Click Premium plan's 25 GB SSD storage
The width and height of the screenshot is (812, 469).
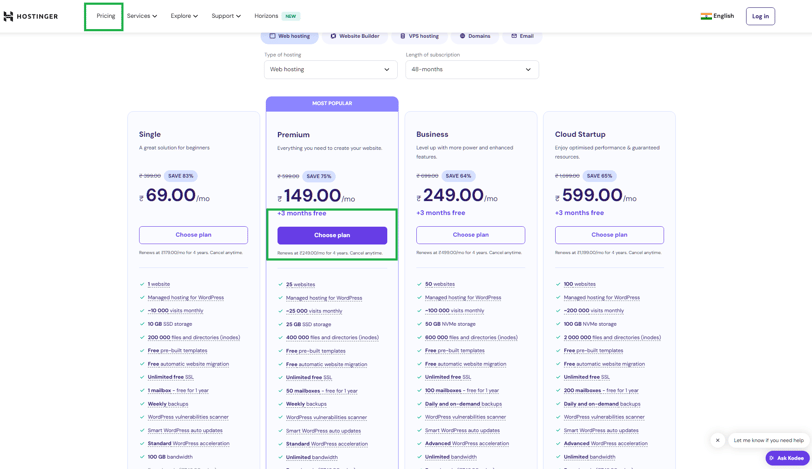coord(308,325)
